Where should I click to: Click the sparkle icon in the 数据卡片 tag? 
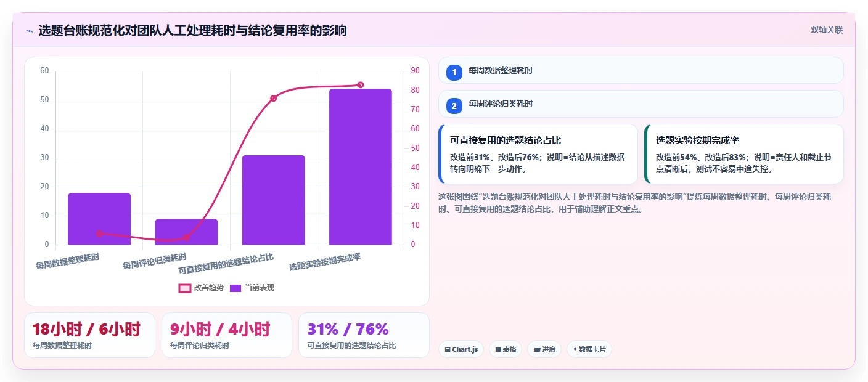pos(575,349)
